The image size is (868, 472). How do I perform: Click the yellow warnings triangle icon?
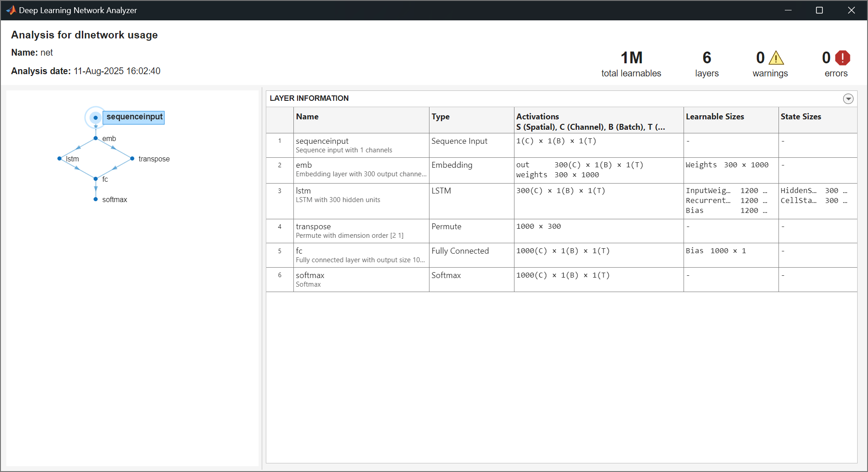coord(777,57)
